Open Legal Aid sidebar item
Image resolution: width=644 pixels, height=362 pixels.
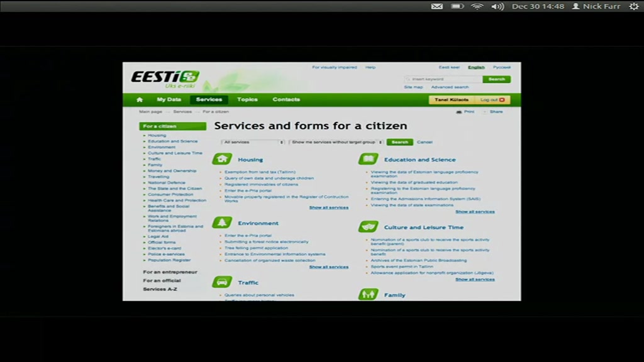(x=158, y=236)
